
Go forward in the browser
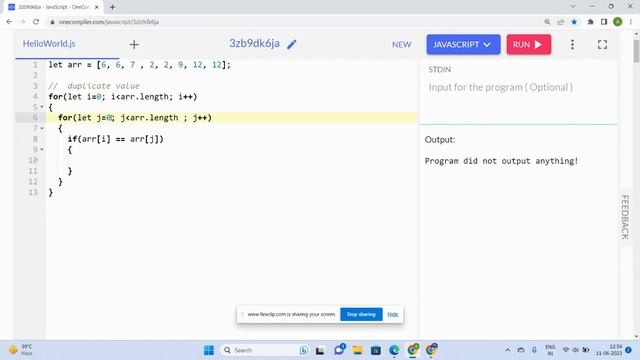coord(22,22)
